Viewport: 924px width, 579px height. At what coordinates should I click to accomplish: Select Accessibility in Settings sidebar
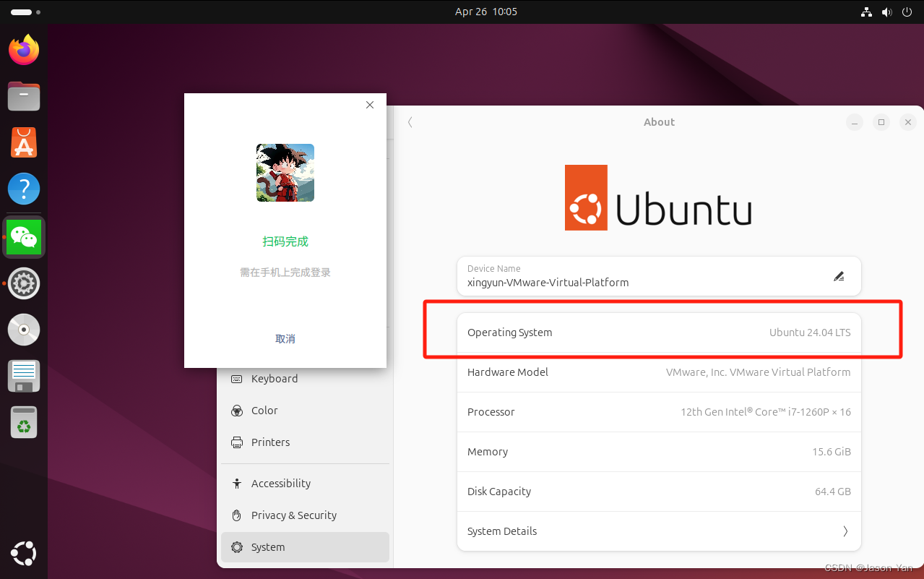point(305,484)
